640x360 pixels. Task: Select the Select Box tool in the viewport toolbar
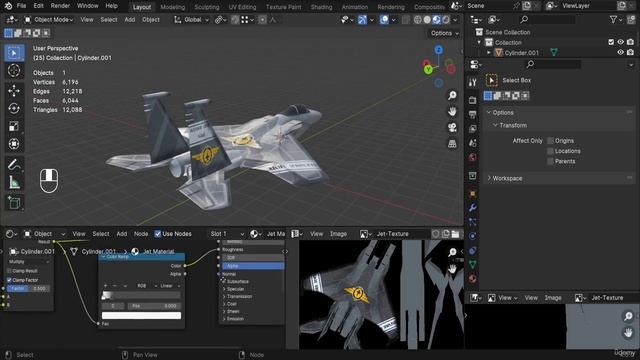(14, 53)
